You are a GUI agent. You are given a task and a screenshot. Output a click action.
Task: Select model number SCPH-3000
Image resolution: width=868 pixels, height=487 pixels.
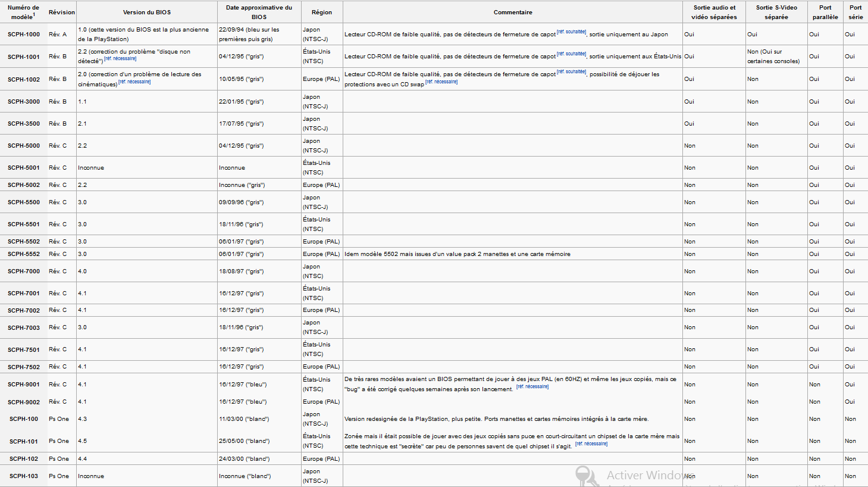[x=24, y=102]
